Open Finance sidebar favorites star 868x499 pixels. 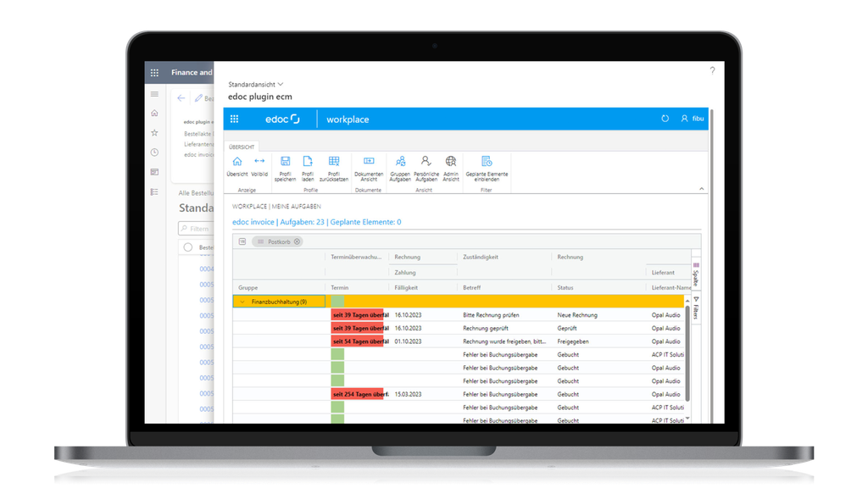pyautogui.click(x=154, y=133)
